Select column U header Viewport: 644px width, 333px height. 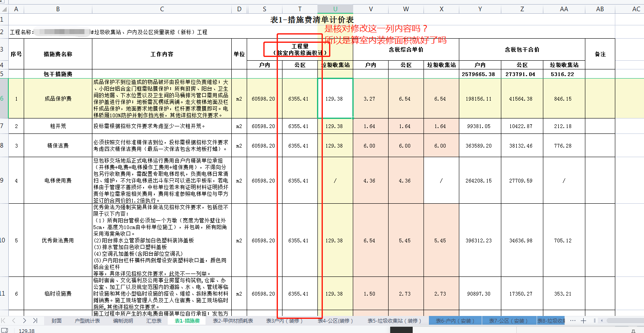point(335,9)
